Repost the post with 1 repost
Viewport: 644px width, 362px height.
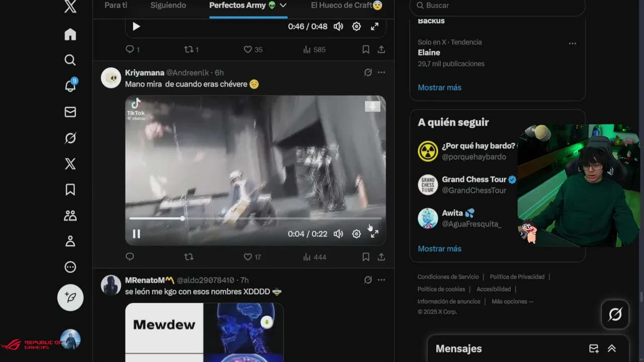(191, 49)
